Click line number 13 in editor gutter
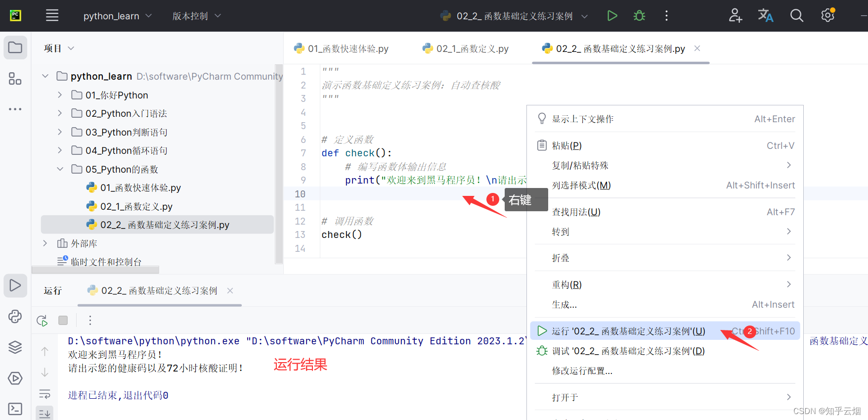 pos(300,234)
